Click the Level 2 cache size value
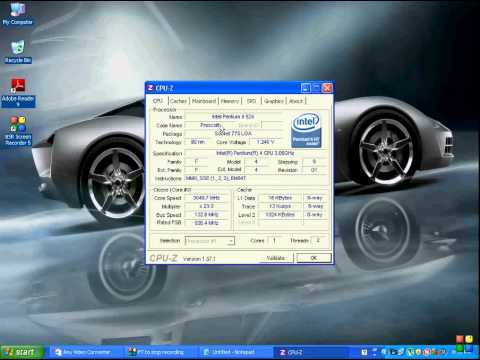The width and height of the screenshot is (480, 360). (x=280, y=215)
